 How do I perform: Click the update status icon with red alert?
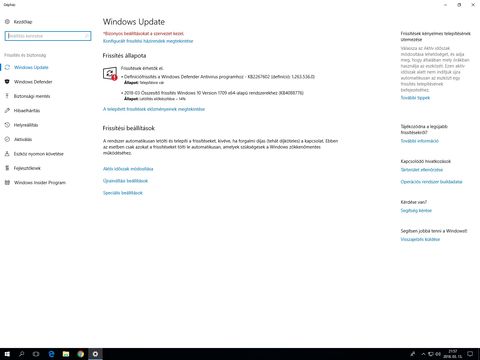[110, 74]
